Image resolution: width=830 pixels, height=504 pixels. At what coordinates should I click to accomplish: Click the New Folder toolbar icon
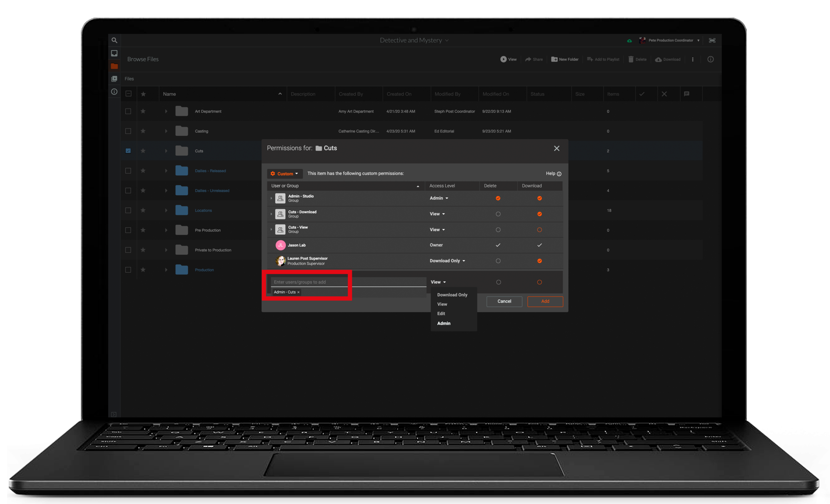(554, 59)
